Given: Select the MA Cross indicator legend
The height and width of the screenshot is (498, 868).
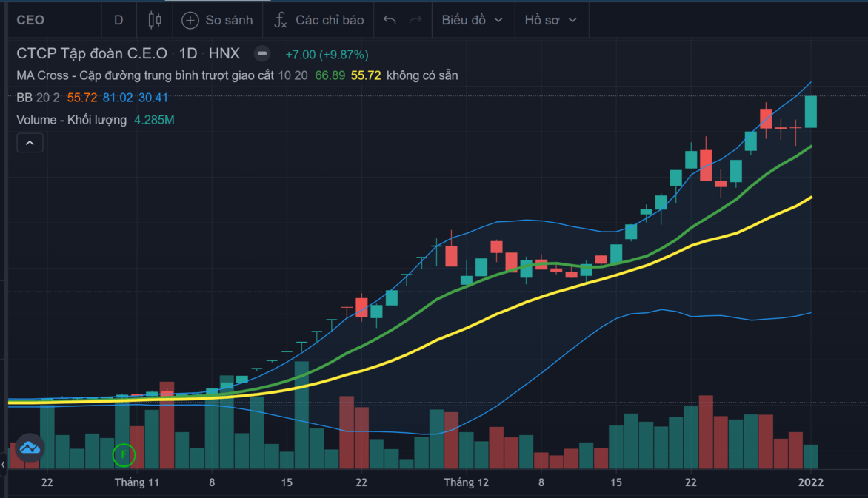Looking at the screenshot, I should coord(145,75).
